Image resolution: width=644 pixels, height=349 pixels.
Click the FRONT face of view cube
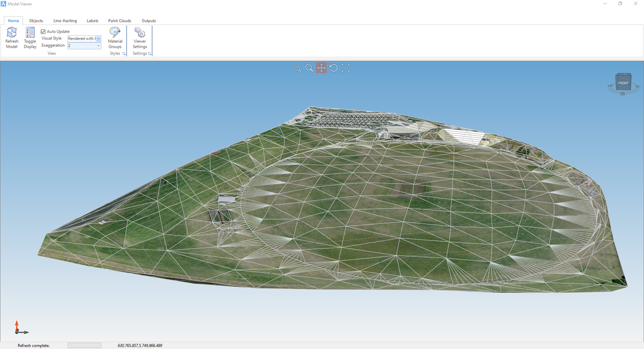click(623, 83)
